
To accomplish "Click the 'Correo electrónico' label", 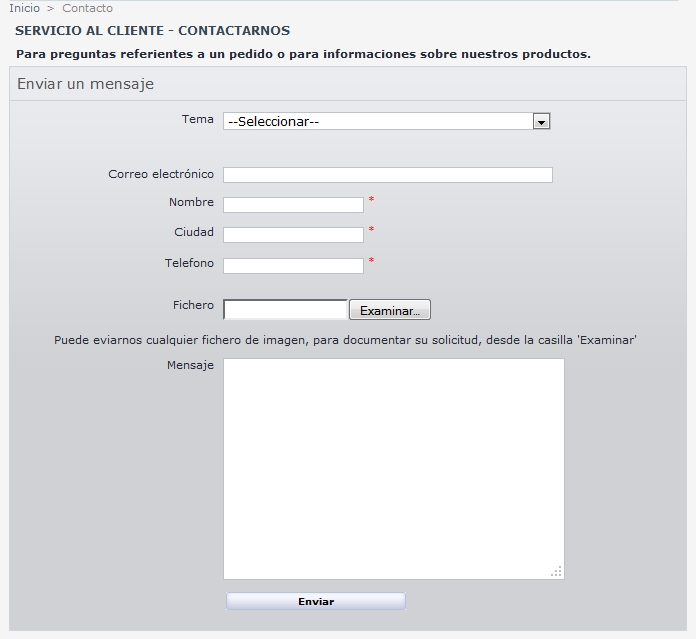I will click(x=161, y=174).
